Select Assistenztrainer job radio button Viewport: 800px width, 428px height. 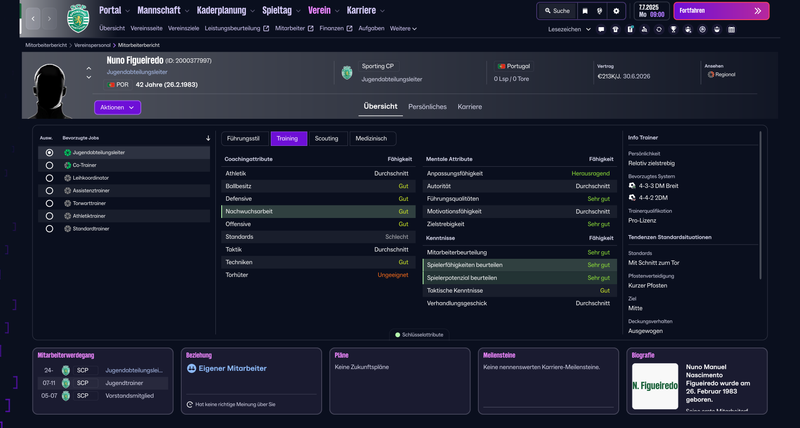(x=49, y=191)
